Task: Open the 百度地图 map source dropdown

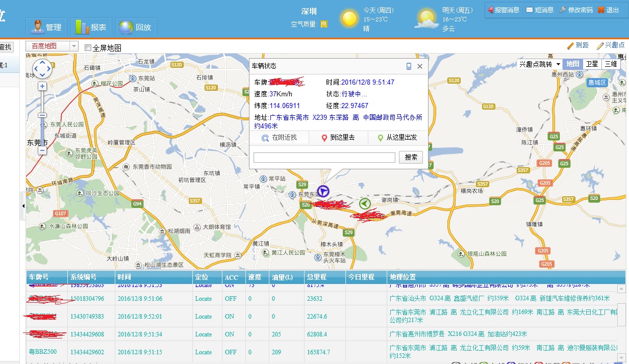Action: pos(71,46)
